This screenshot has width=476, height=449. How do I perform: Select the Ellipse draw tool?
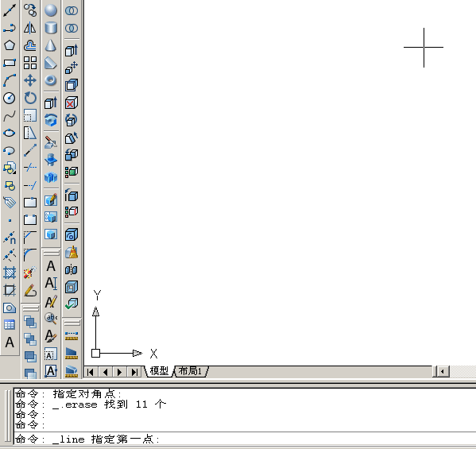[x=10, y=133]
